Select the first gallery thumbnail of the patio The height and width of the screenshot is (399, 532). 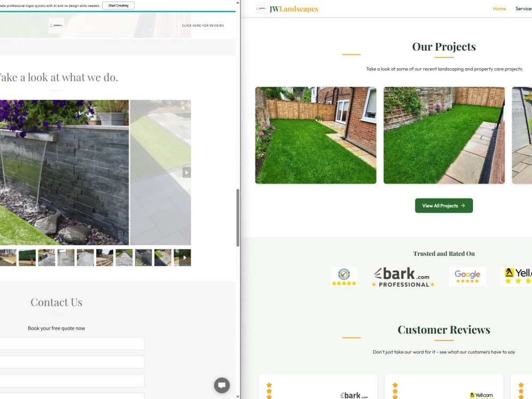8,257
